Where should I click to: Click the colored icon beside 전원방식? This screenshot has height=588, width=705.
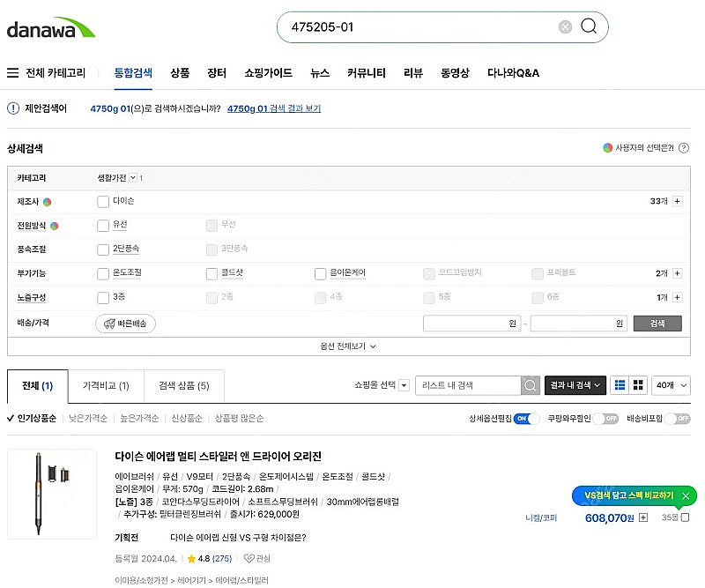pyautogui.click(x=55, y=226)
